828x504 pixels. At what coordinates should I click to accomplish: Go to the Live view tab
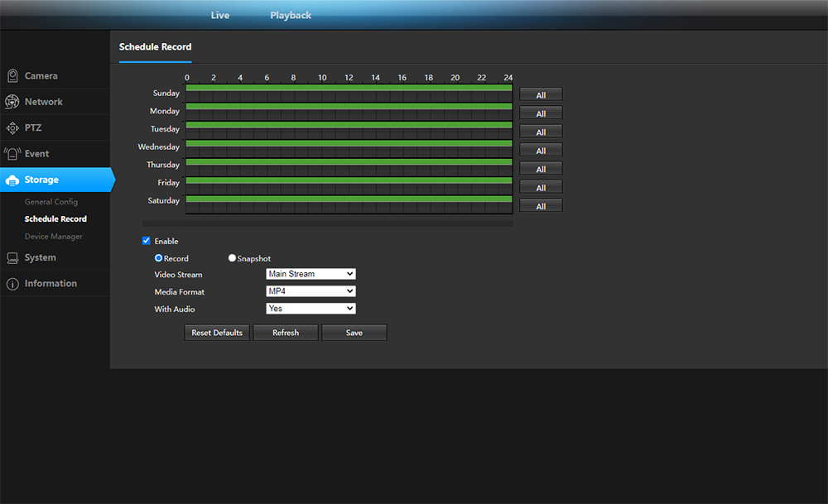click(220, 15)
